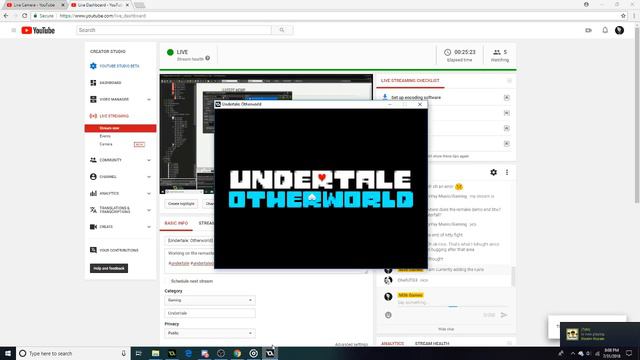Go to the YouTube home logo

(38, 30)
